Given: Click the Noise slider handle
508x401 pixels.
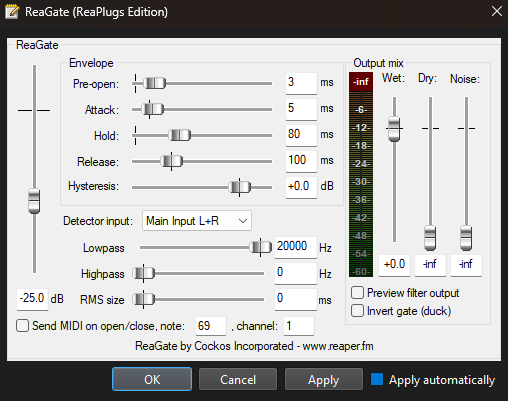Looking at the screenshot, I should coord(466,238).
